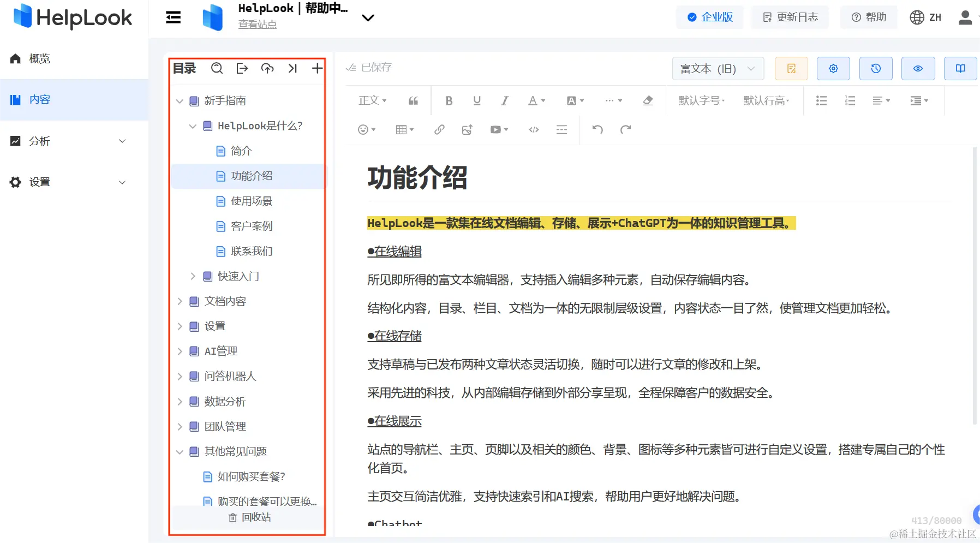The height and width of the screenshot is (543, 980).
Task: Collapse the 新手指南 folder
Action: pos(180,101)
